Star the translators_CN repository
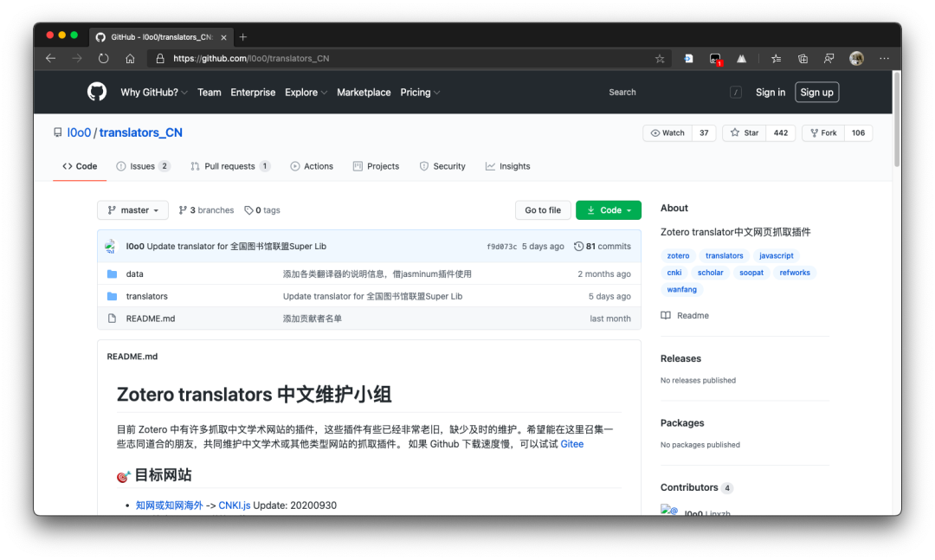The height and width of the screenshot is (560, 935). pos(745,133)
